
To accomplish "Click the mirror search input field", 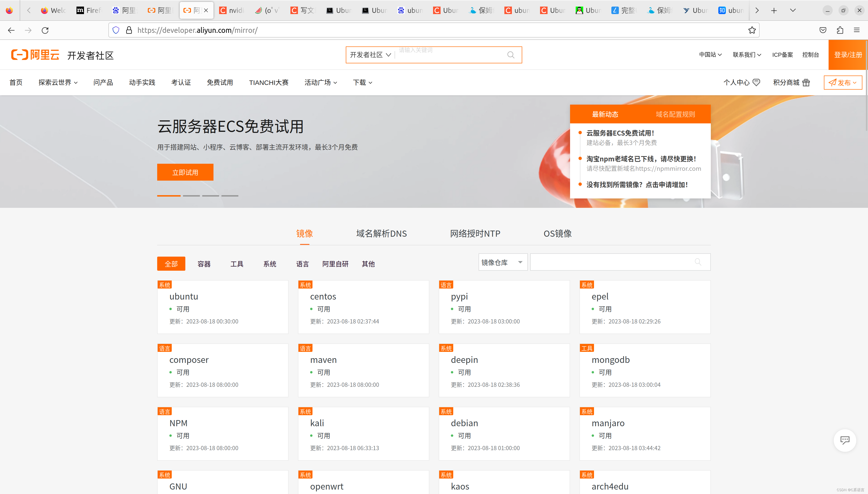I will coord(620,262).
